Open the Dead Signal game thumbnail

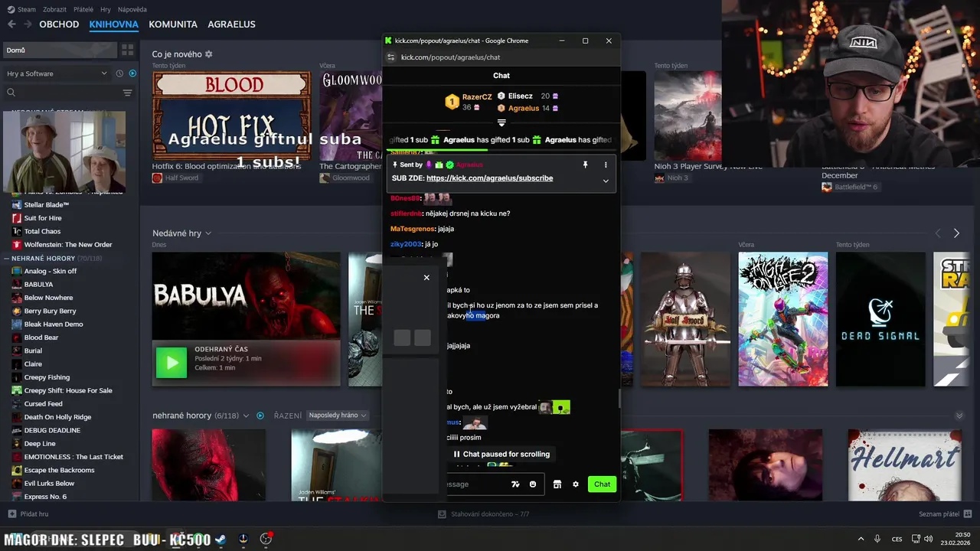click(x=880, y=319)
